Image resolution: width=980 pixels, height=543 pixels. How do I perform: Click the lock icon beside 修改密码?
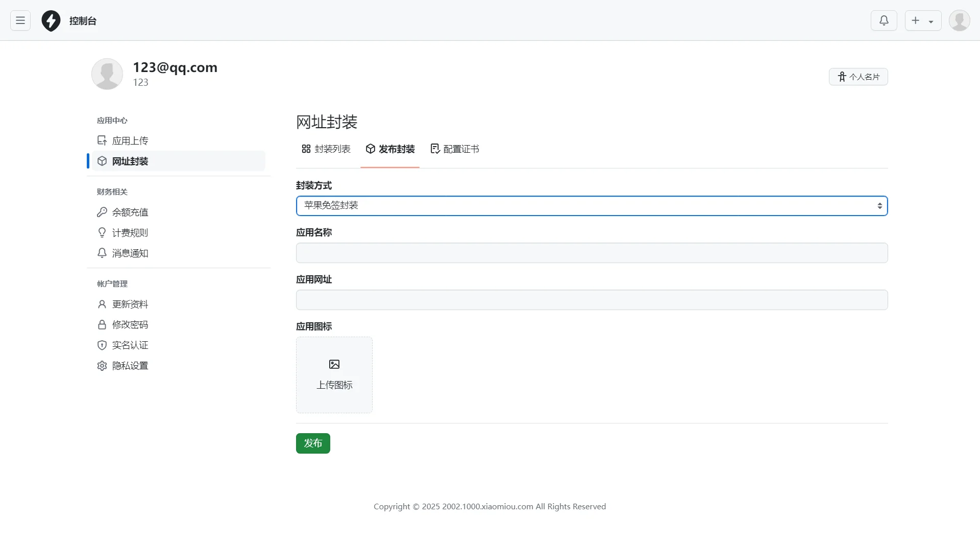coord(102,324)
